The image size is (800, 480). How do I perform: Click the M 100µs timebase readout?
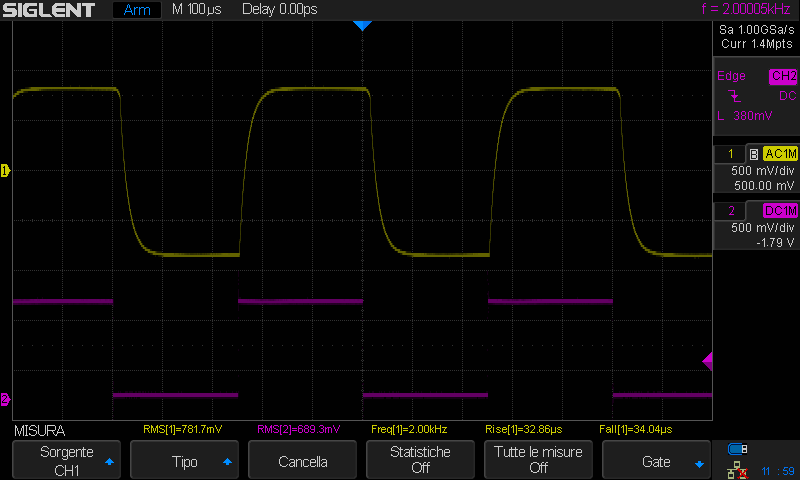pyautogui.click(x=196, y=9)
